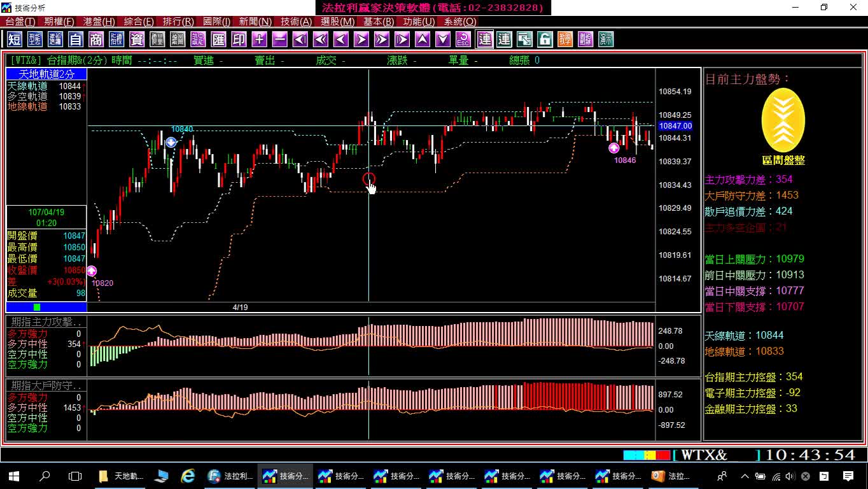Open the 期權(F) menu
Screen dimensions: 868x489
click(x=59, y=22)
